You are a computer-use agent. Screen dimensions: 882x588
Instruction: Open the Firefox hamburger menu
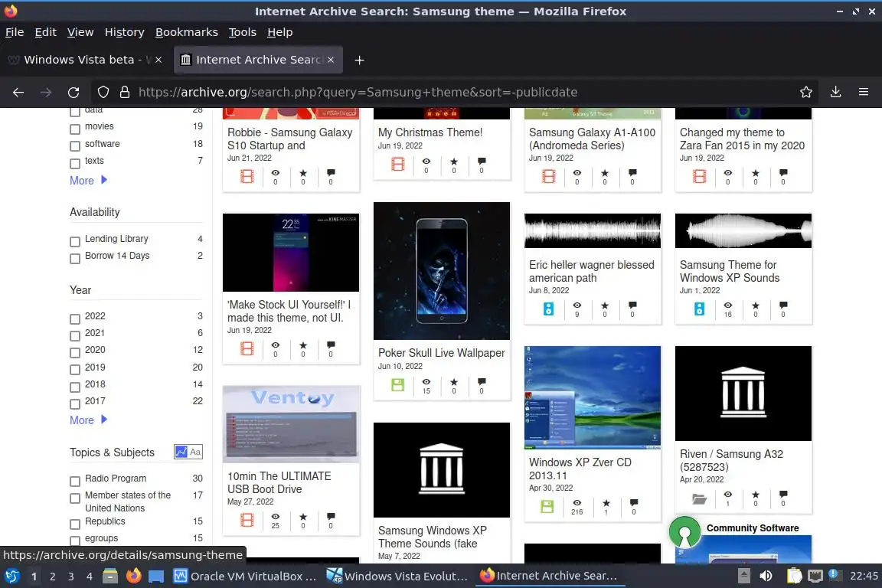(864, 92)
